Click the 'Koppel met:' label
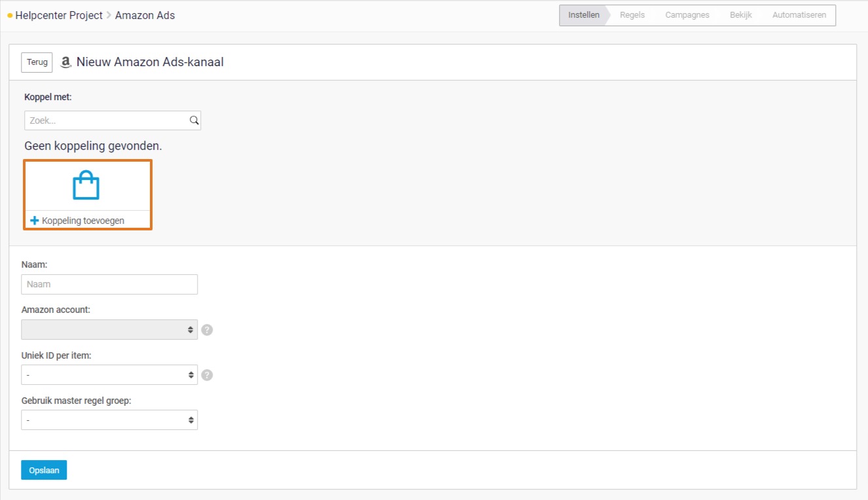The image size is (868, 500). [x=48, y=97]
